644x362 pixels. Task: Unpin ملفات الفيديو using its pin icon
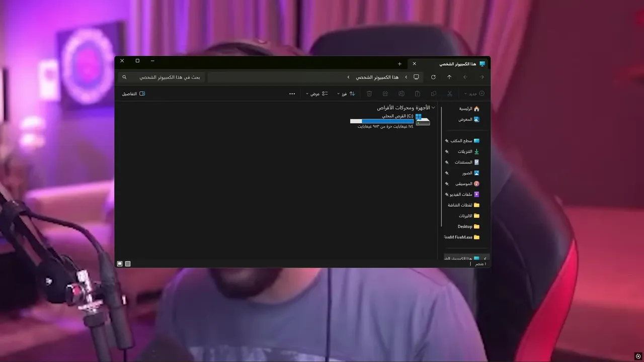(446, 194)
